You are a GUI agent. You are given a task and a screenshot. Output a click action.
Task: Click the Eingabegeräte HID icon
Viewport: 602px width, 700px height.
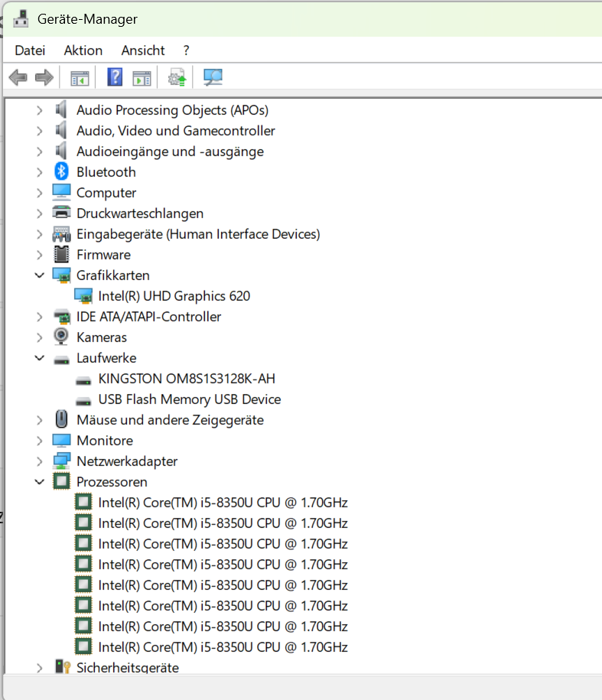click(61, 234)
